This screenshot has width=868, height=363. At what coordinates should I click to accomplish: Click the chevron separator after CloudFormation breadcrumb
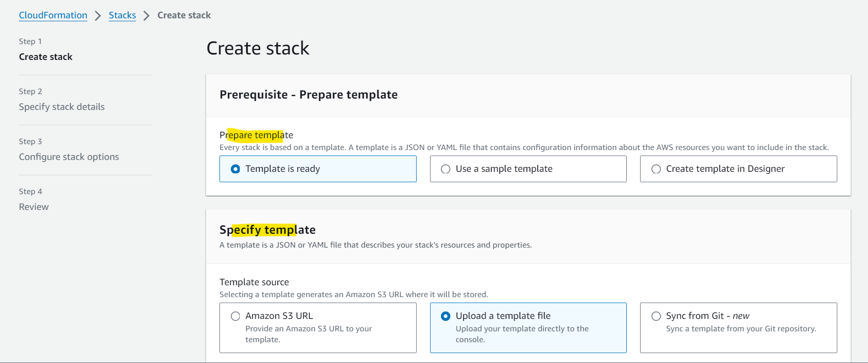[x=98, y=16]
